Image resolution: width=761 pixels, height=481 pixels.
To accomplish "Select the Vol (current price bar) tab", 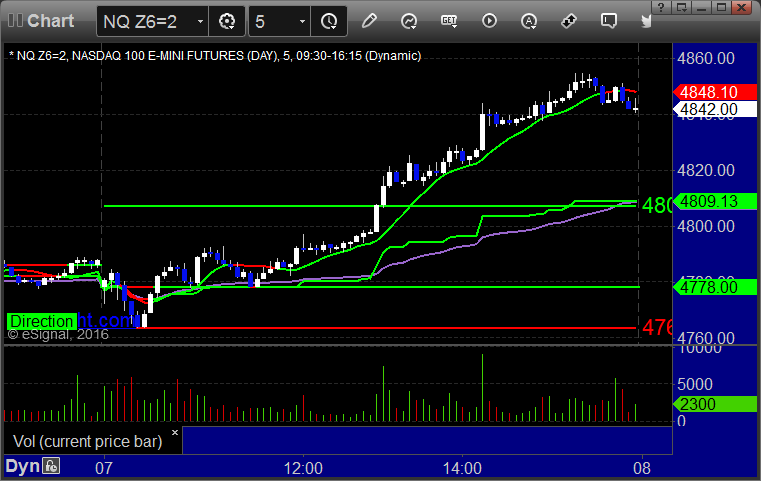I will click(x=88, y=441).
